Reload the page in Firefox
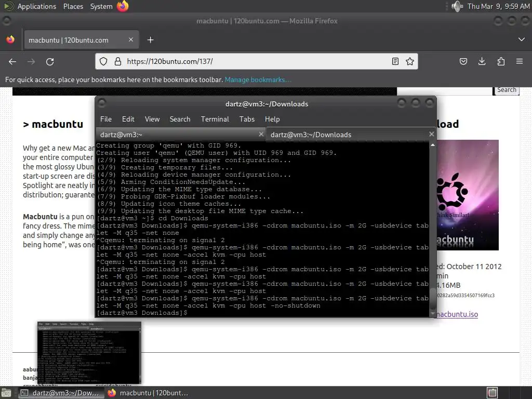532x399 pixels. (50, 61)
